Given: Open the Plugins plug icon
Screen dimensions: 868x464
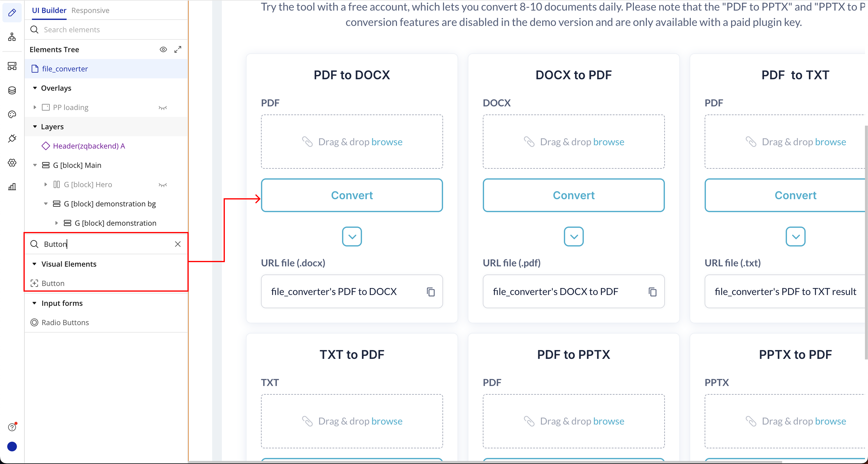Looking at the screenshot, I should (12, 138).
